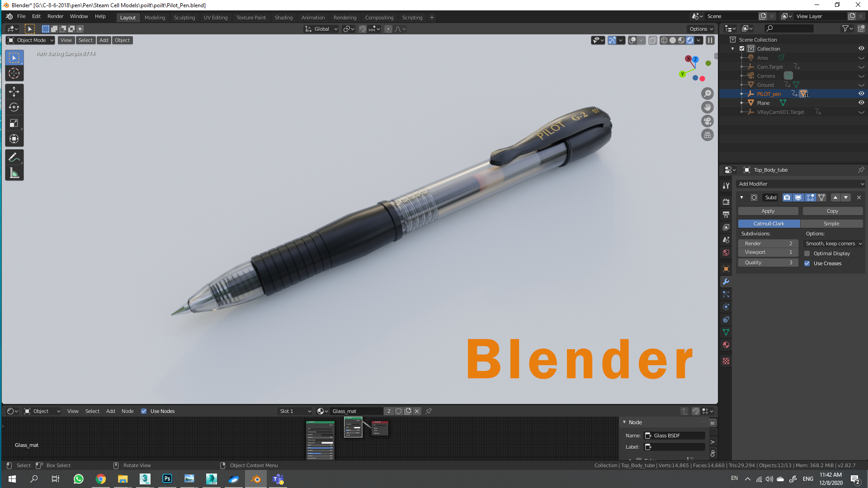Open the Render properties tab
The height and width of the screenshot is (488, 868).
point(726,202)
